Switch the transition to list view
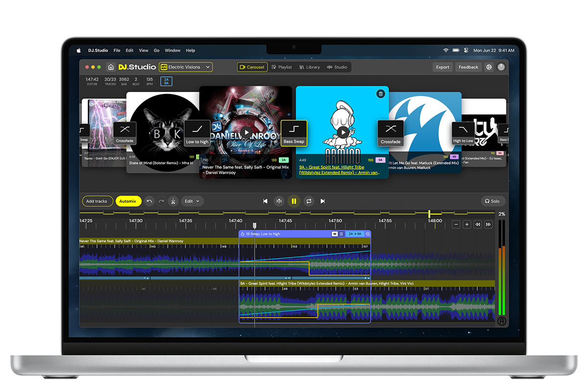 point(342,234)
